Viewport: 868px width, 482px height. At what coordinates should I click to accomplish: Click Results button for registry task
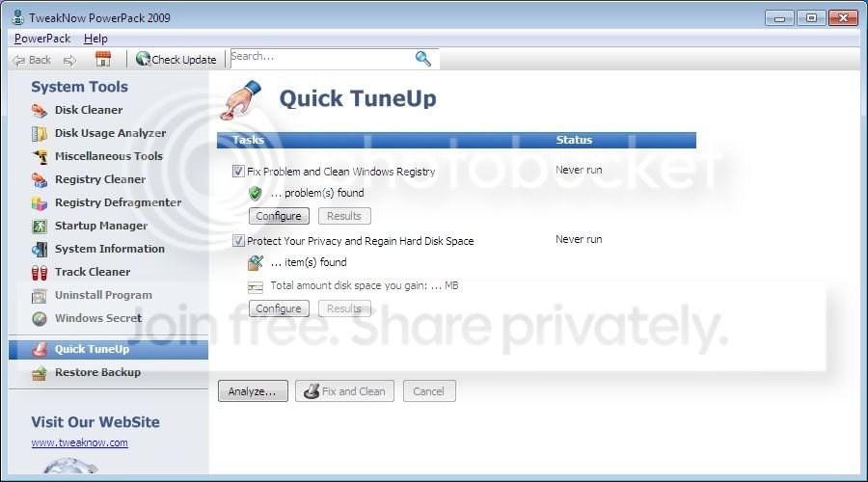[x=344, y=216]
